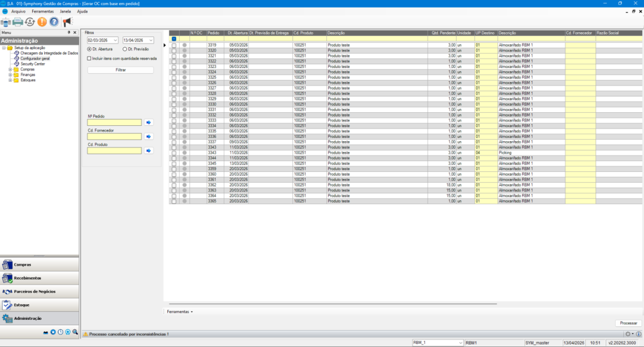Click the megaphone announcements icon
The height and width of the screenshot is (347, 644).
tap(67, 22)
